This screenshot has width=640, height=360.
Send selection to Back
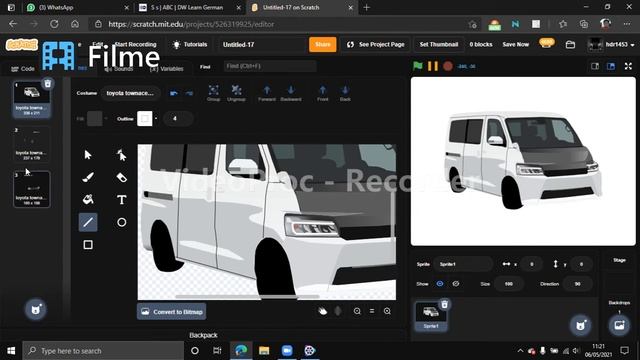point(345,93)
